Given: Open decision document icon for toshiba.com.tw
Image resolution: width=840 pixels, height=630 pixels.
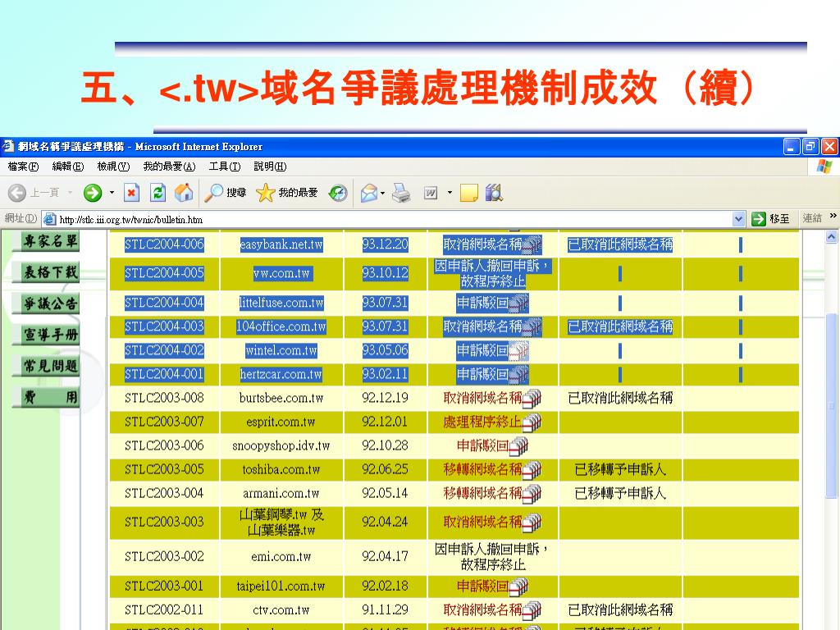Looking at the screenshot, I should (x=532, y=470).
